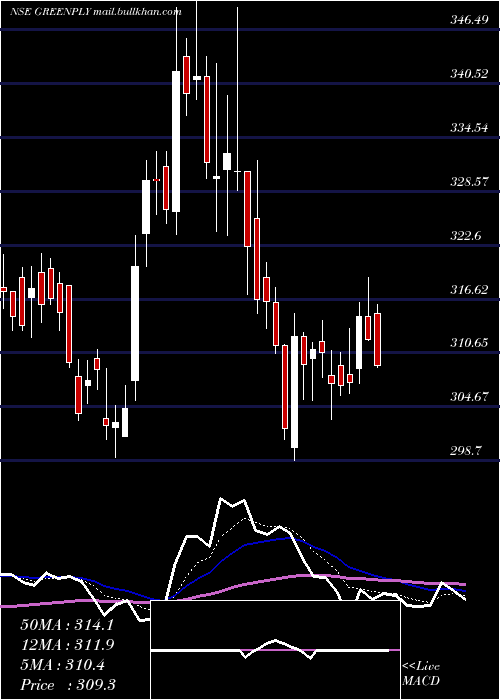
Task: Click the 328.57 price axis label
Action: point(469,182)
